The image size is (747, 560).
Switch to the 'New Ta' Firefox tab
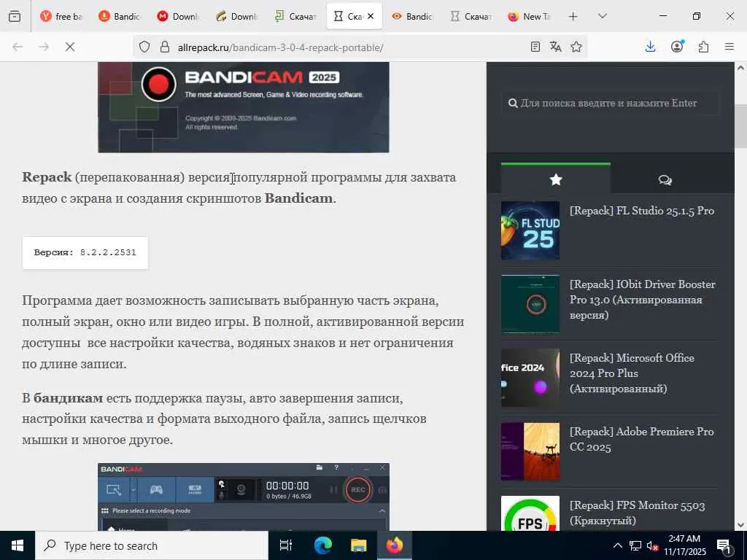coord(529,16)
